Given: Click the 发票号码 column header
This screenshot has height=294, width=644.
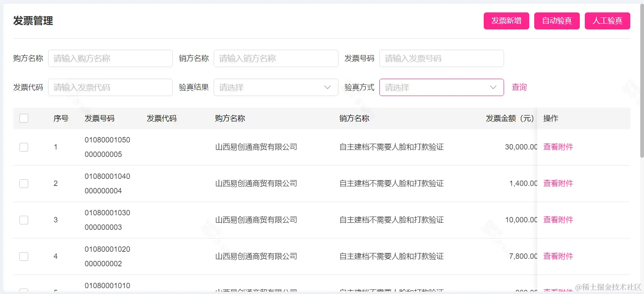Looking at the screenshot, I should (x=100, y=118).
